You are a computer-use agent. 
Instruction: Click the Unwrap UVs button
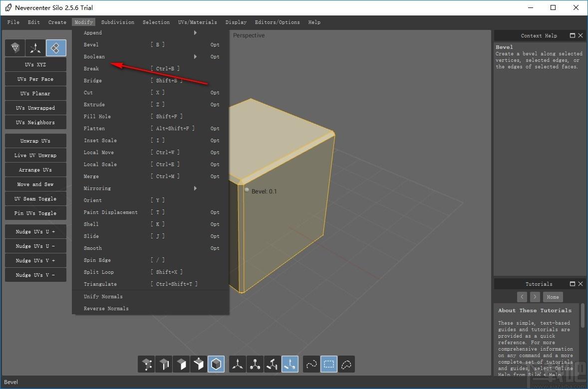[x=35, y=141]
